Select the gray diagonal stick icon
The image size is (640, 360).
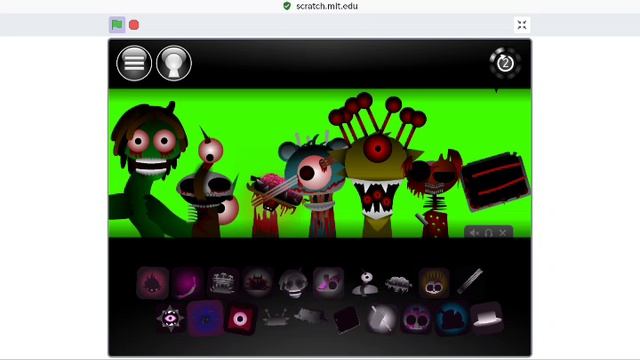point(470,281)
